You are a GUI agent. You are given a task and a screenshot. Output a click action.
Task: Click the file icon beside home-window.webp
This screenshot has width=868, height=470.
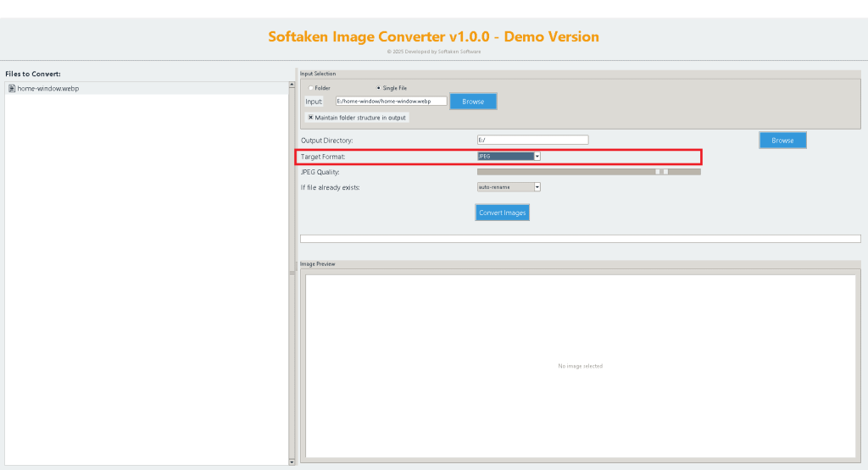coord(12,88)
